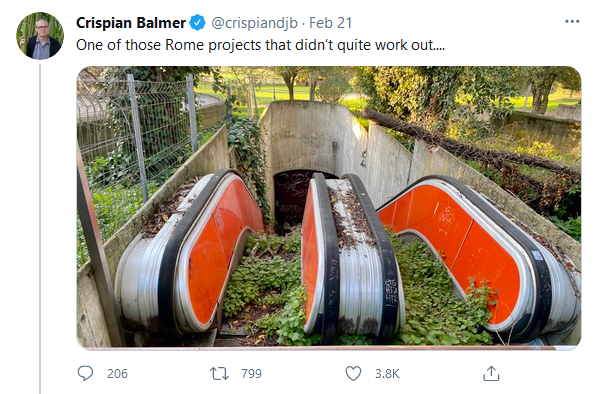Click the retweet arrows icon
This screenshot has height=394, width=598.
pyautogui.click(x=219, y=374)
